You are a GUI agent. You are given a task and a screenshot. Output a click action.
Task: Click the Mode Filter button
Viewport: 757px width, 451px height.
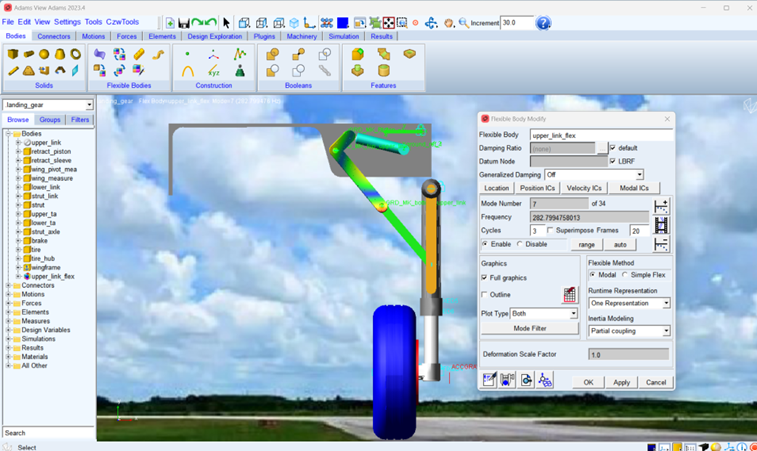tap(530, 328)
